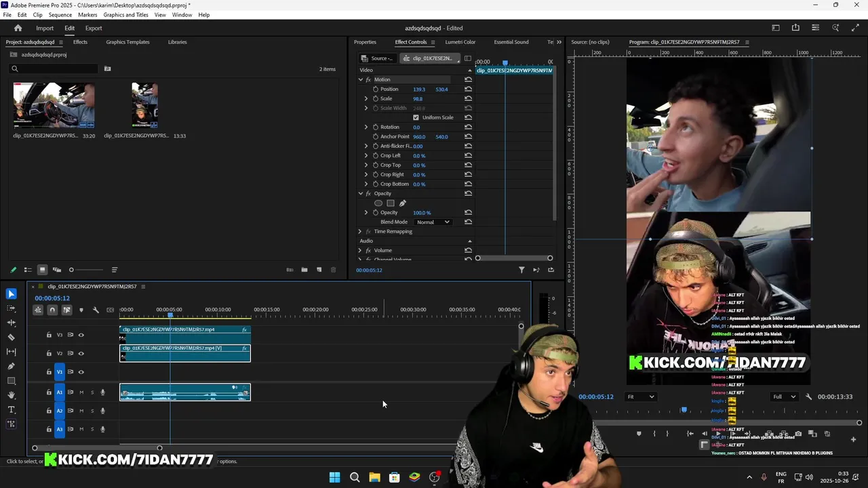Go to the Home screen icon
The image size is (868, 488).
(x=18, y=28)
